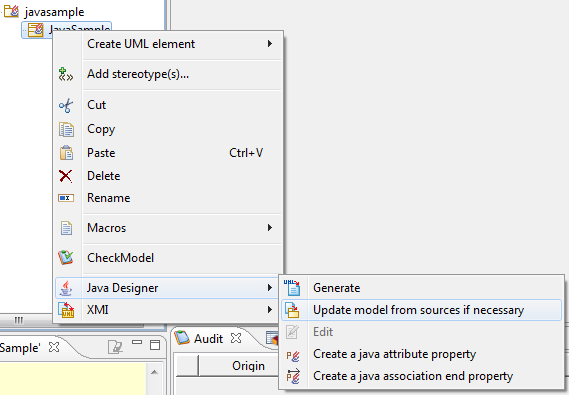Expand the Create UML element arrow
The image size is (569, 395).
pyautogui.click(x=270, y=44)
